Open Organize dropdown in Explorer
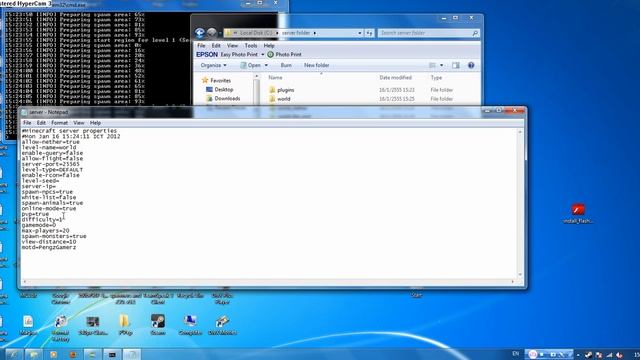Screen dimensions: 640x360 pyautogui.click(x=213, y=65)
